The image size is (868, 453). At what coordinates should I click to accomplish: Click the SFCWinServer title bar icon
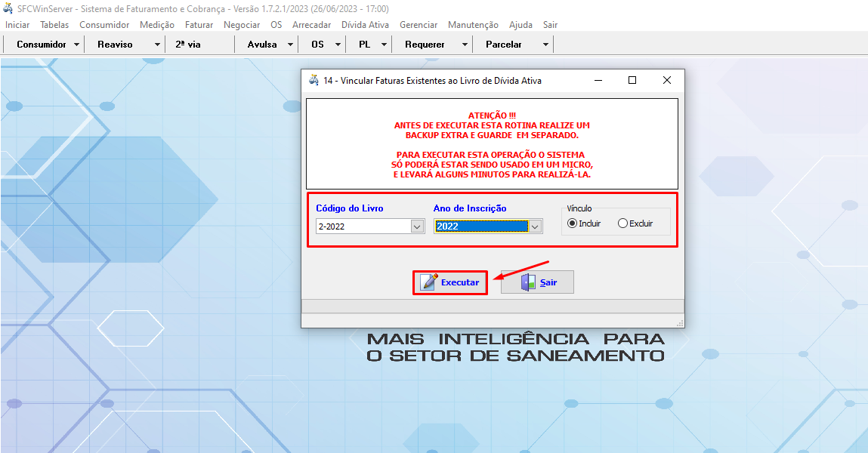[x=9, y=9]
